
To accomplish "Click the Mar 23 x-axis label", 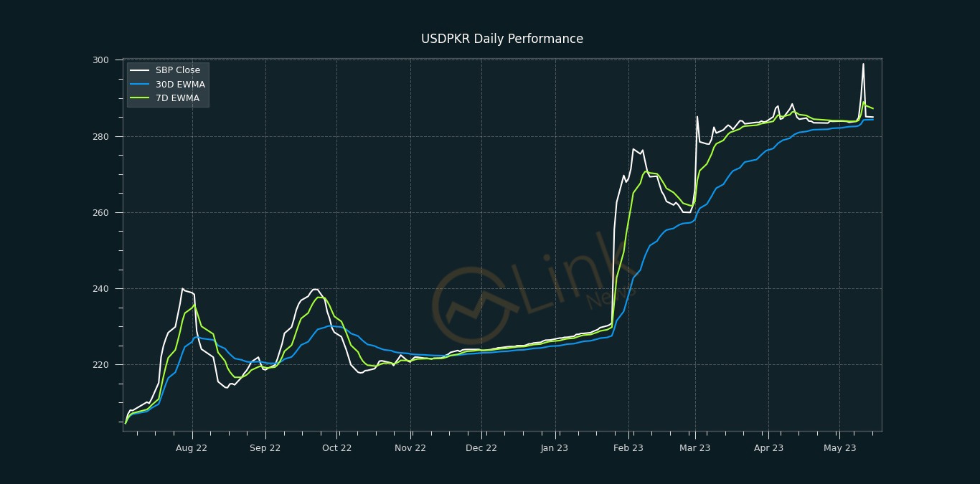I will [x=695, y=448].
